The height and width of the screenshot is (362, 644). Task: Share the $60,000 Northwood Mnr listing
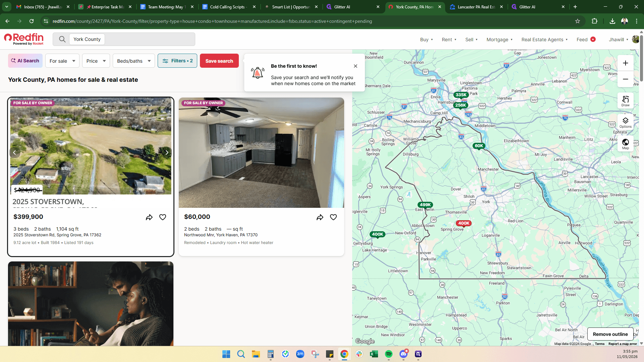coord(320,217)
